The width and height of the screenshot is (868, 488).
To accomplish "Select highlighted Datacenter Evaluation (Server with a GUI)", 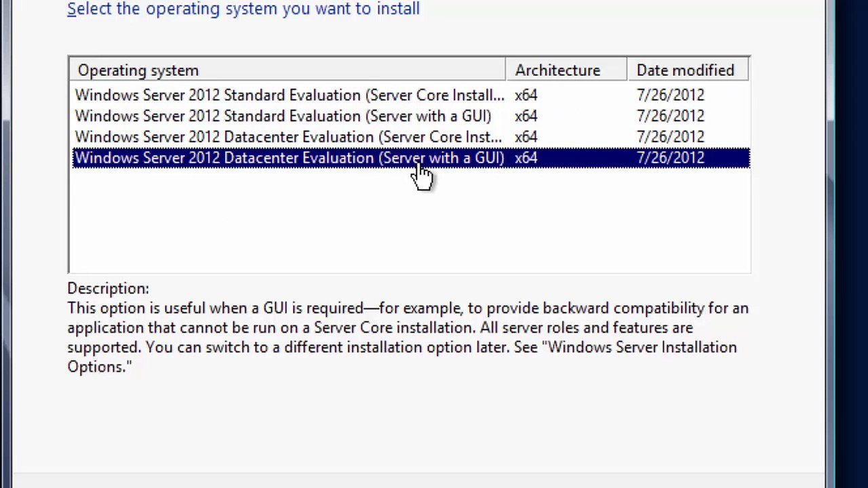I will coord(410,158).
